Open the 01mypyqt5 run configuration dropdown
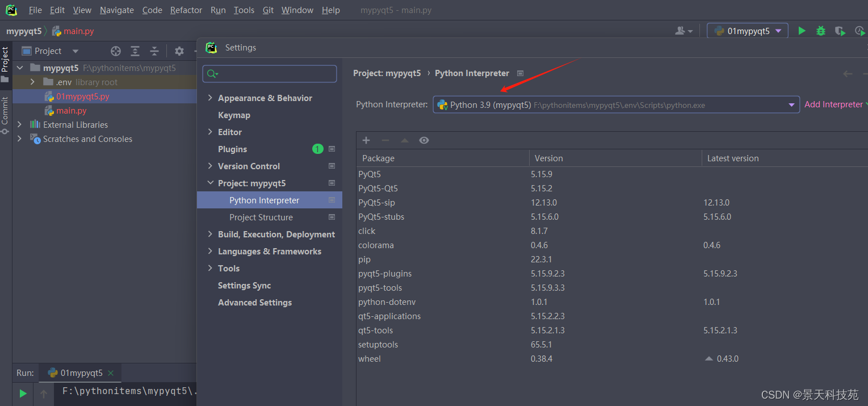This screenshot has height=406, width=868. [x=747, y=31]
